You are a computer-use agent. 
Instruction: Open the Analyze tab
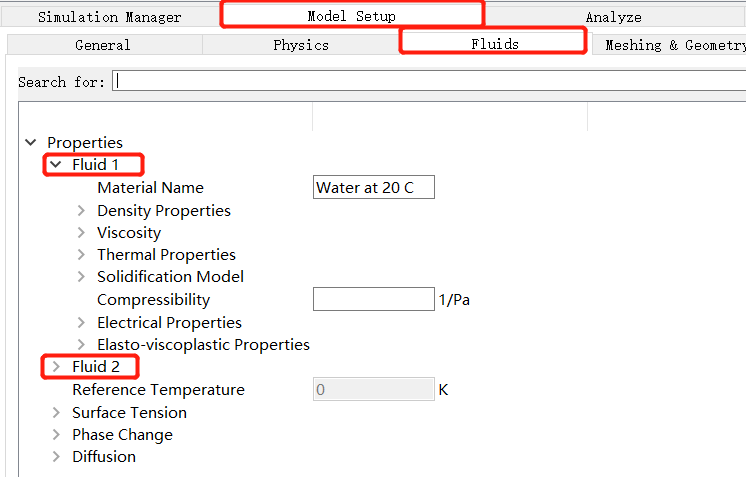point(613,17)
